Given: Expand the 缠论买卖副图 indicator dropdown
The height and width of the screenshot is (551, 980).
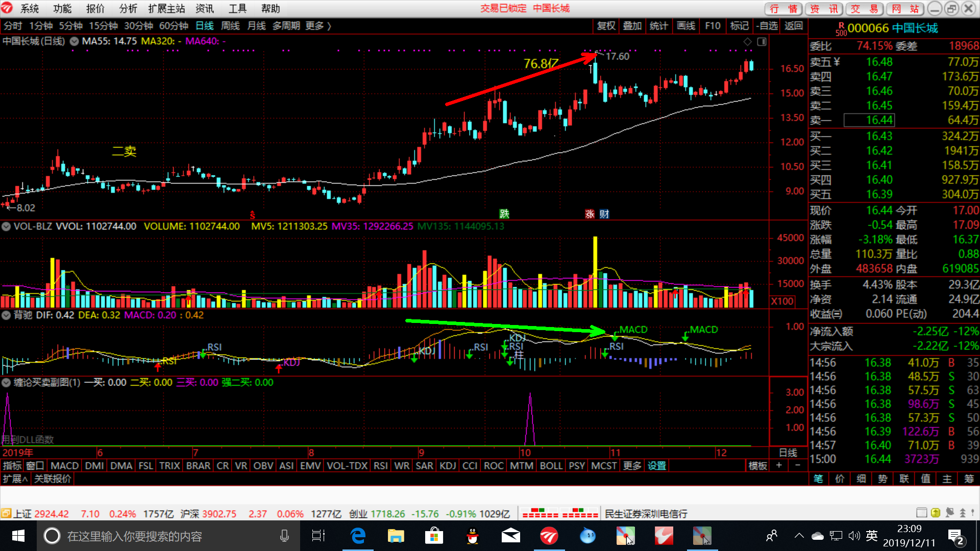Looking at the screenshot, I should 6,383.
